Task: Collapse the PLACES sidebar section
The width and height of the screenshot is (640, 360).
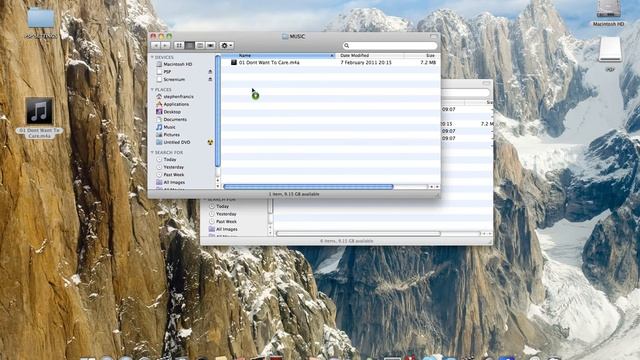Action: pyautogui.click(x=152, y=89)
